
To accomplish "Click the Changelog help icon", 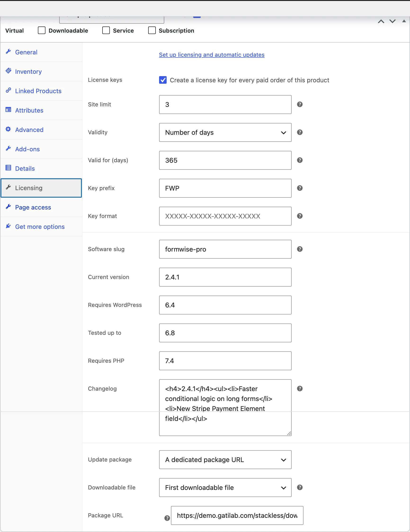I will [x=300, y=388].
